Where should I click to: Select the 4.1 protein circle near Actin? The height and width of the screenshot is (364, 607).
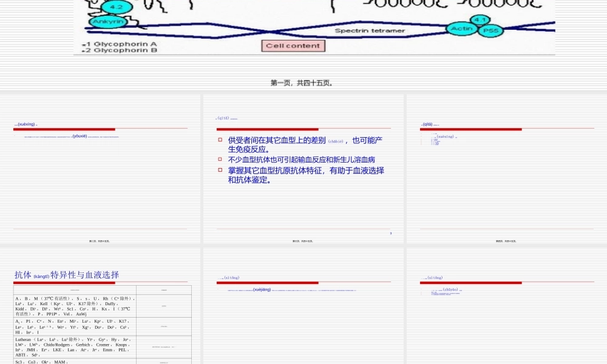click(x=480, y=19)
